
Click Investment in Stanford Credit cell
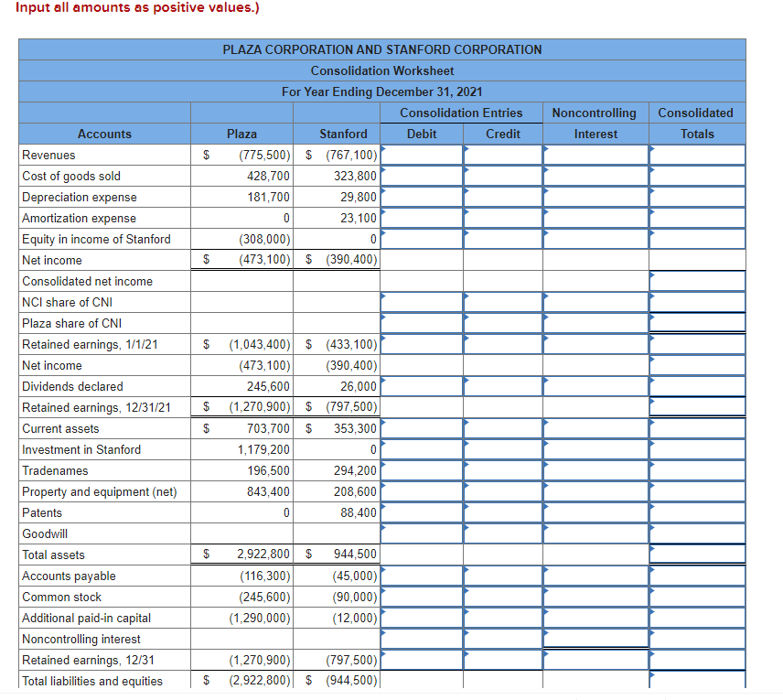tap(503, 449)
